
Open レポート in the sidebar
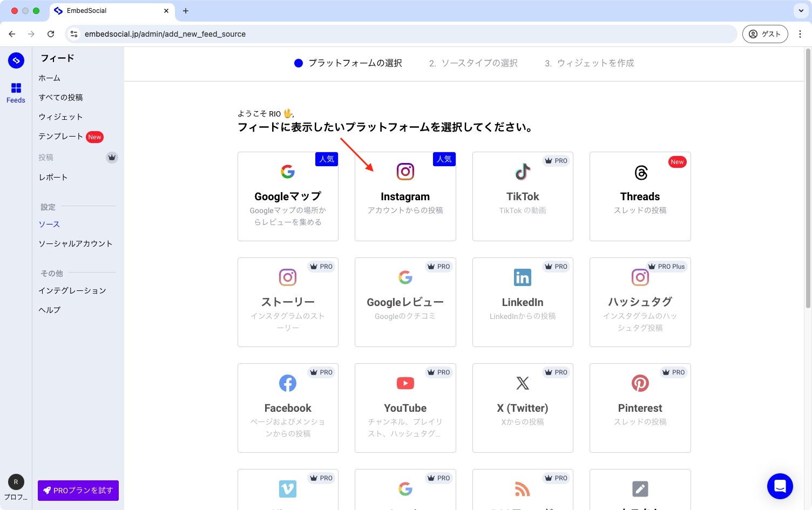[53, 178]
